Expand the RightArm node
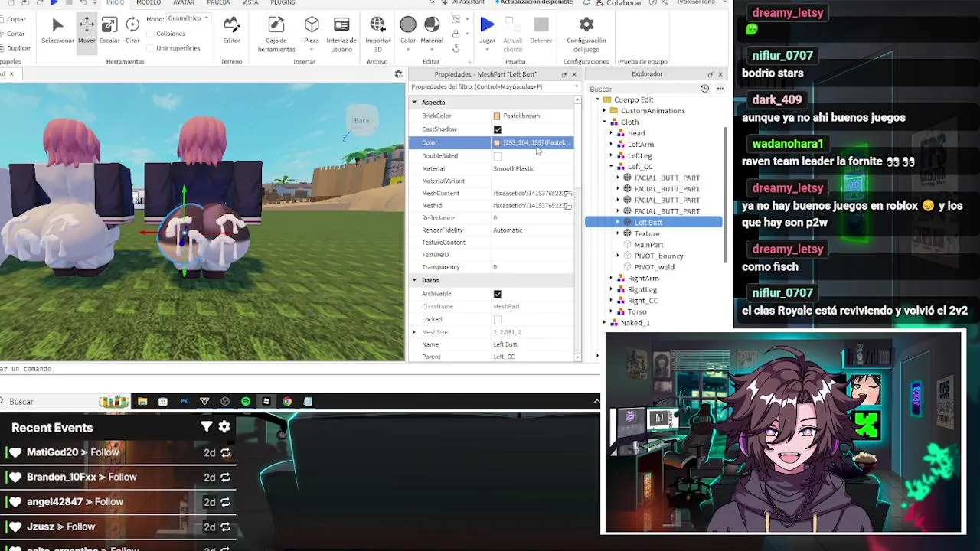980x551 pixels. 611,279
